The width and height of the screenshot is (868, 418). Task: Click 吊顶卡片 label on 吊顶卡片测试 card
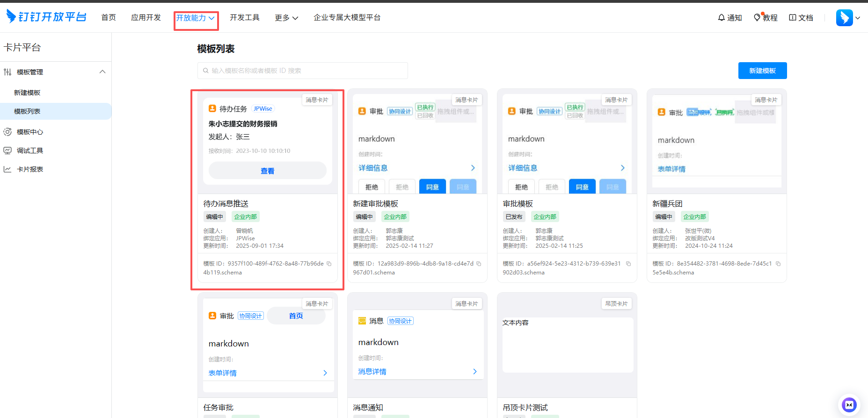(x=616, y=303)
